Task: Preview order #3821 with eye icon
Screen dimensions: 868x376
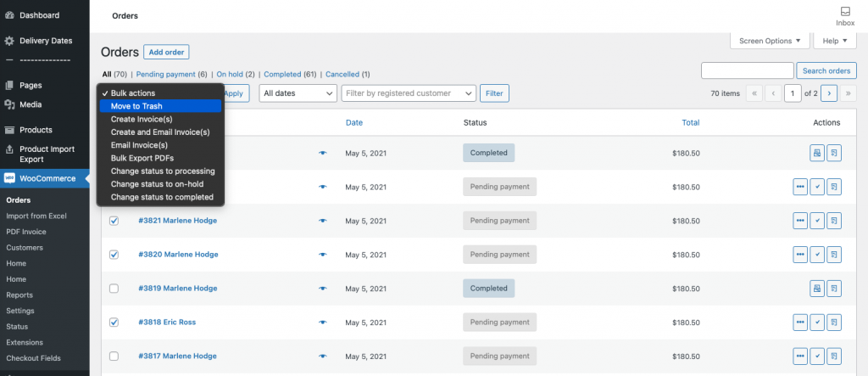Action: (x=323, y=221)
